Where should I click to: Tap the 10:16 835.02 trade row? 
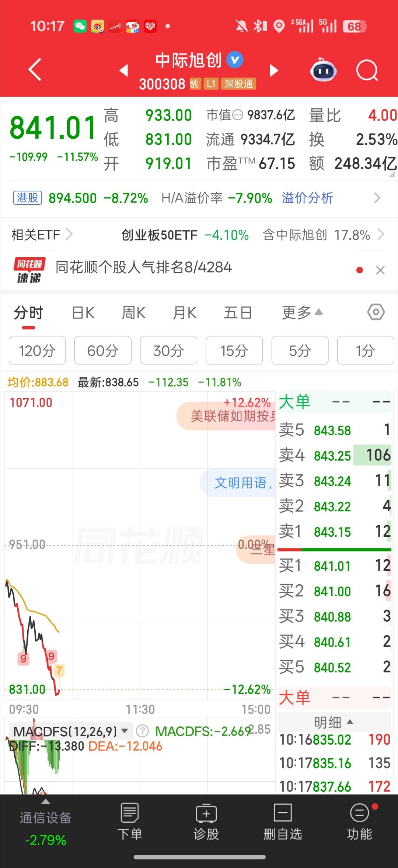pos(334,740)
